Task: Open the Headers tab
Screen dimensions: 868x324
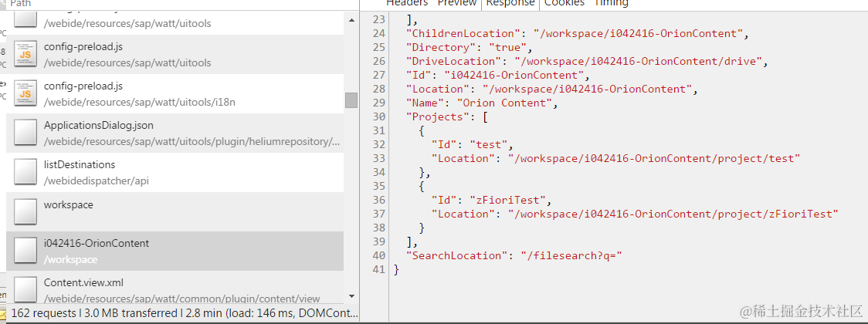Action: pos(407,3)
